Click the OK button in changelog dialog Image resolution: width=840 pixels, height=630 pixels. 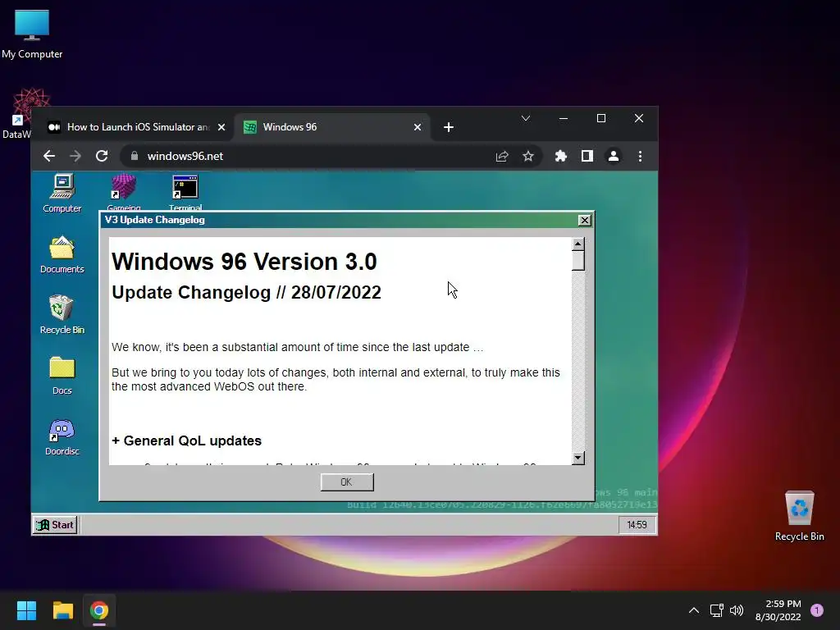347,482
